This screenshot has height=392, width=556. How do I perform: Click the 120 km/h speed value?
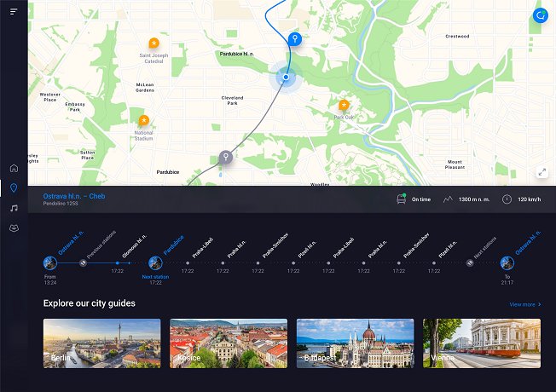point(530,199)
